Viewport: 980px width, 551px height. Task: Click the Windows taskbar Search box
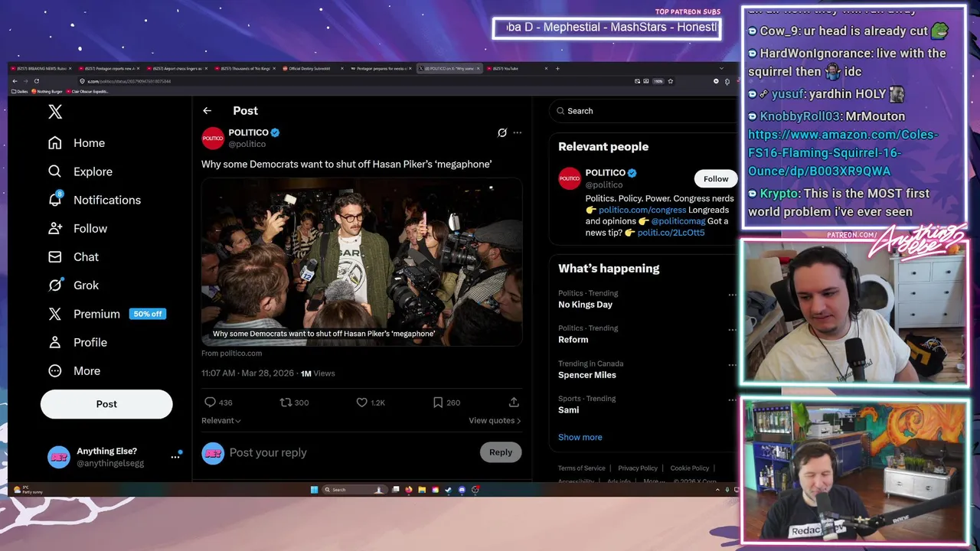pos(354,490)
